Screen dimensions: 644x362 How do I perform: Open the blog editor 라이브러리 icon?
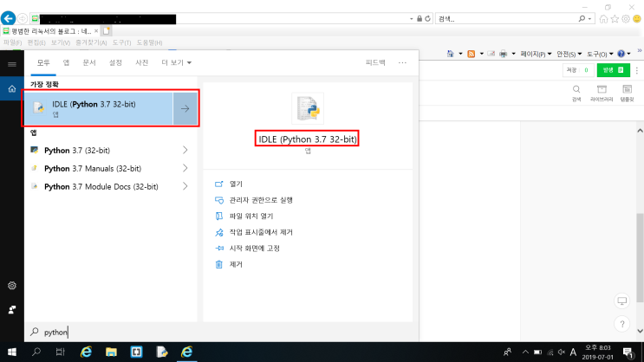click(x=602, y=94)
